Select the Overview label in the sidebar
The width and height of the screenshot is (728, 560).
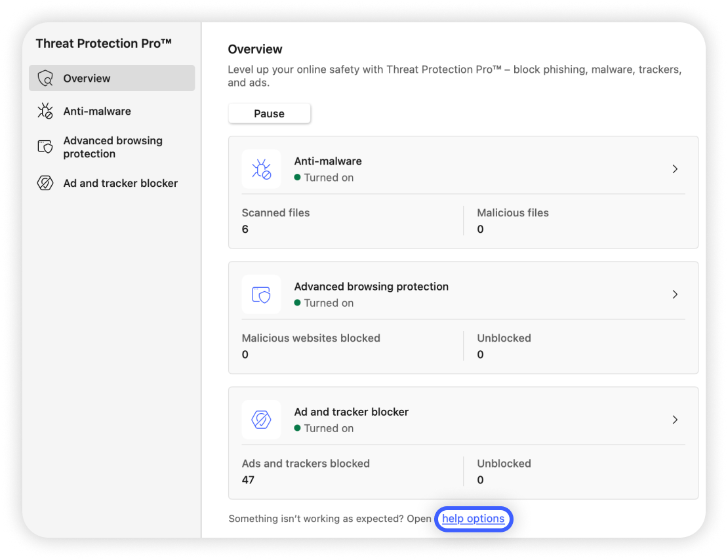click(x=87, y=79)
